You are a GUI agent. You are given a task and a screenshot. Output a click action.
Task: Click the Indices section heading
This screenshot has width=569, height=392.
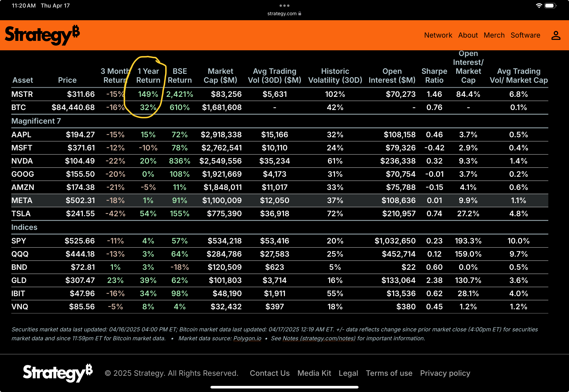pos(24,227)
